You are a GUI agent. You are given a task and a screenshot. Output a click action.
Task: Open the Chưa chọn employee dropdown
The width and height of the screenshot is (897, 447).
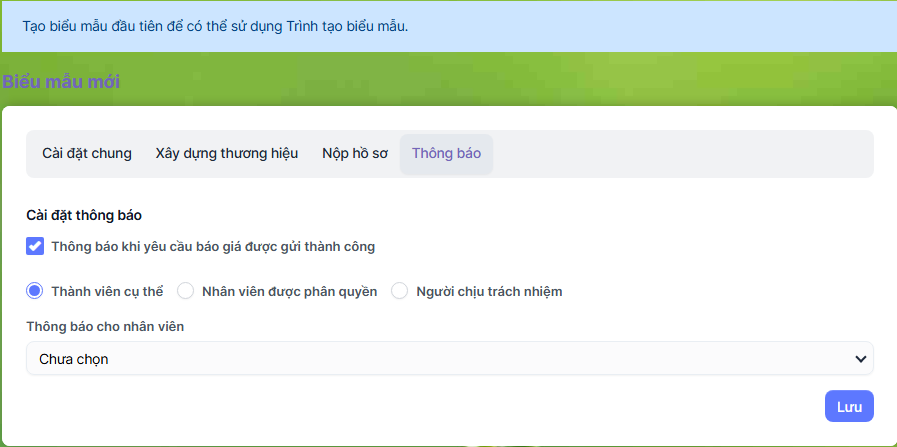coord(440,358)
